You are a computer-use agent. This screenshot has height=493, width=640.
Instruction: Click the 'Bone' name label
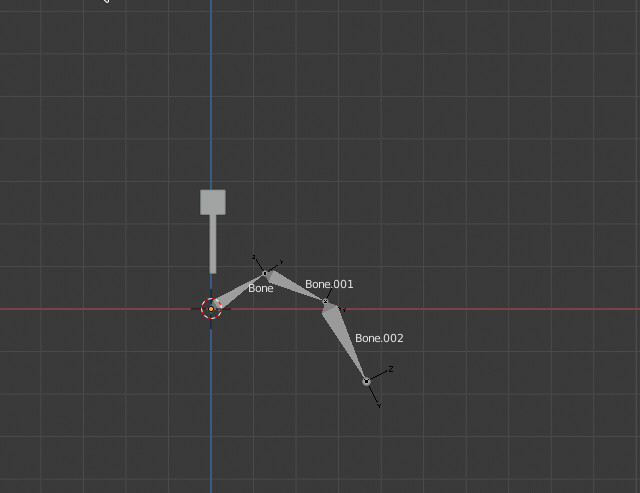pyautogui.click(x=260, y=289)
